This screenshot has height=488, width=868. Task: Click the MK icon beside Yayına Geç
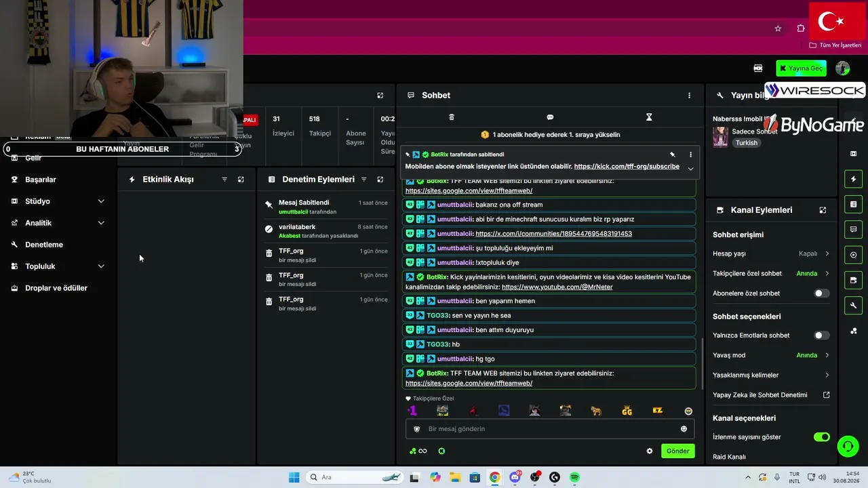(x=758, y=68)
